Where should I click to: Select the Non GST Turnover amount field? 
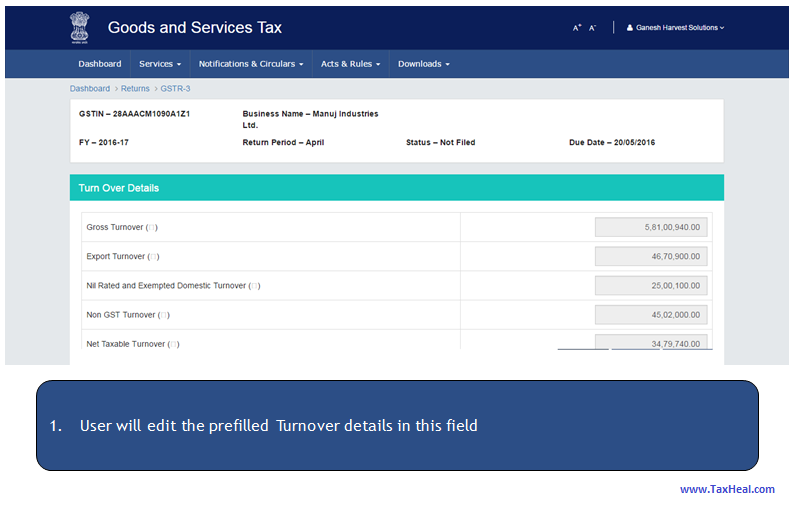point(652,315)
